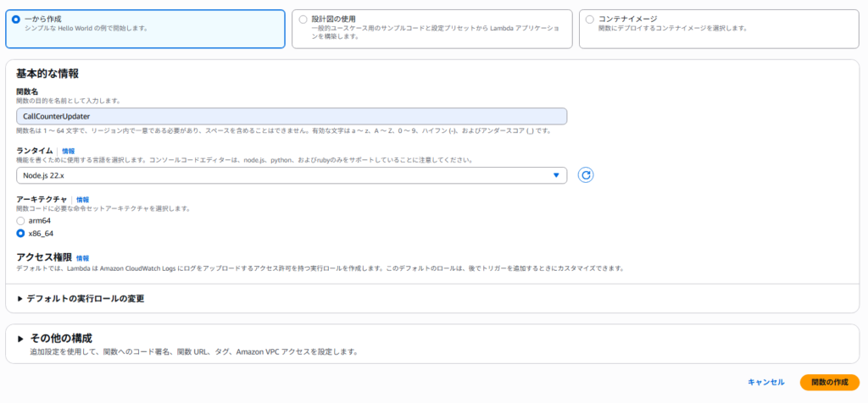This screenshot has width=868, height=403.
Task: Select the コンテナイメージ radio option
Action: coord(589,19)
